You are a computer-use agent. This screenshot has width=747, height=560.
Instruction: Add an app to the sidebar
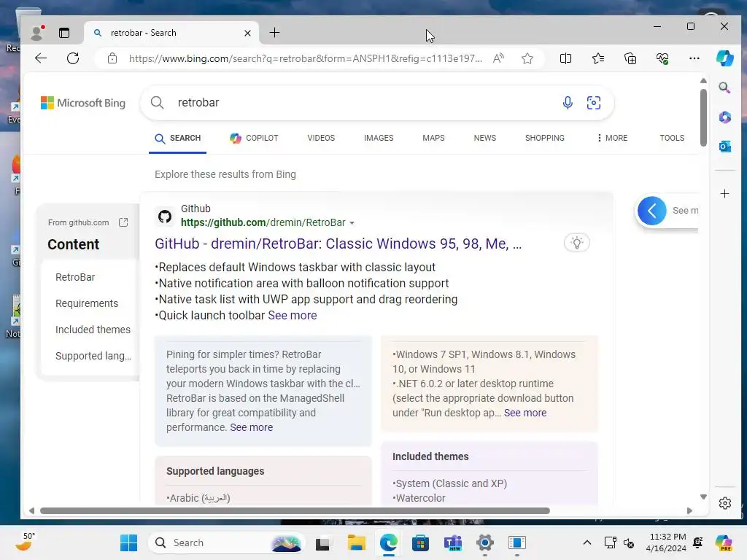(x=724, y=193)
